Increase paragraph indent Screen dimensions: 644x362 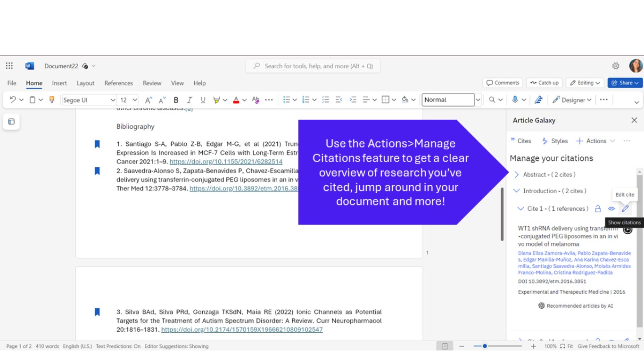(x=353, y=100)
